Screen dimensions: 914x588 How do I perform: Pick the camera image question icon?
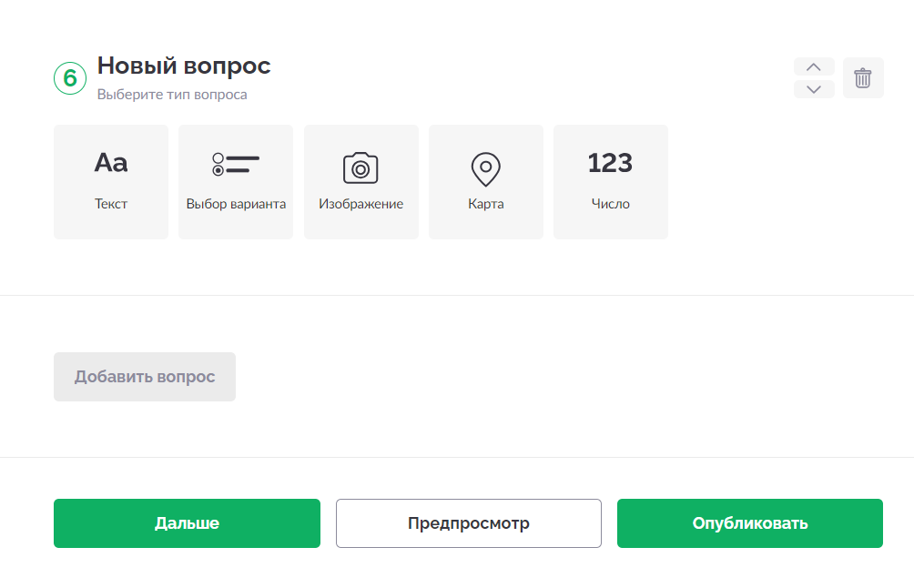tap(361, 168)
